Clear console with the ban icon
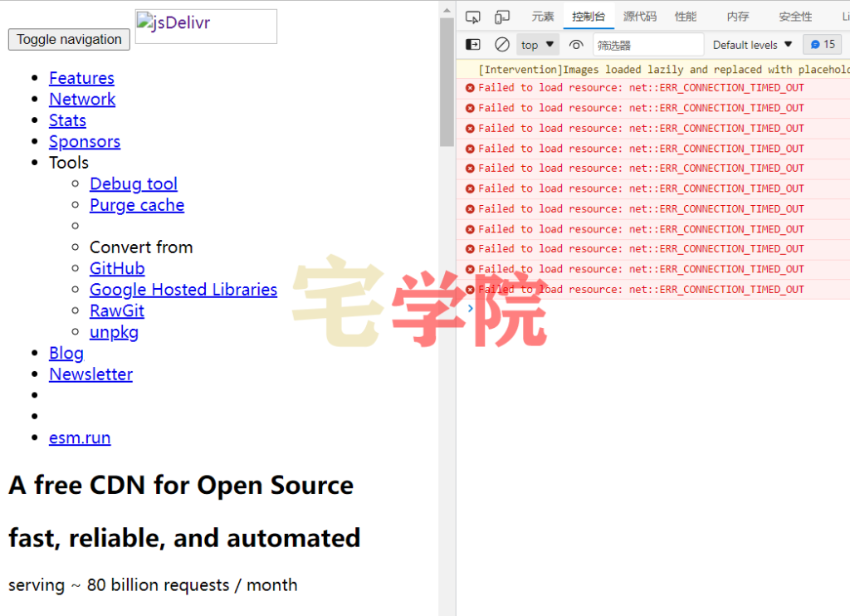Image resolution: width=850 pixels, height=616 pixels. (x=502, y=45)
